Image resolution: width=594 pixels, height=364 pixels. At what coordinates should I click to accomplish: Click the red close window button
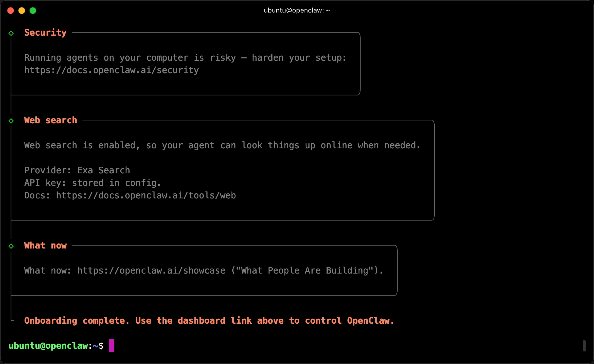pos(11,11)
